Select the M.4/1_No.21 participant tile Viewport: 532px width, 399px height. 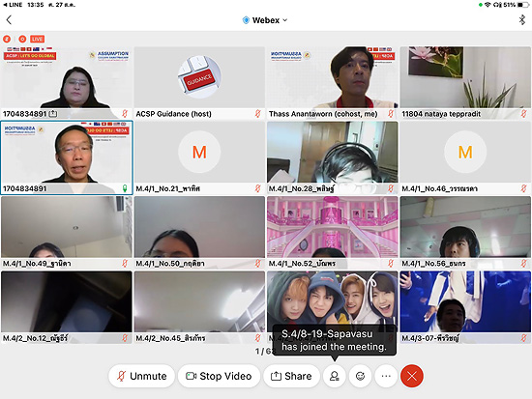[x=199, y=157]
